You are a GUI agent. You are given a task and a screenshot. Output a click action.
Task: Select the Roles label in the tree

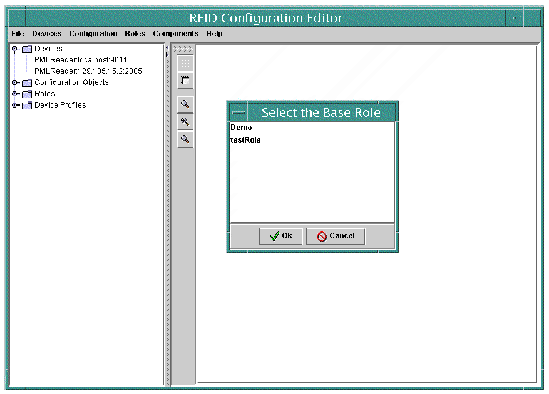[45, 94]
